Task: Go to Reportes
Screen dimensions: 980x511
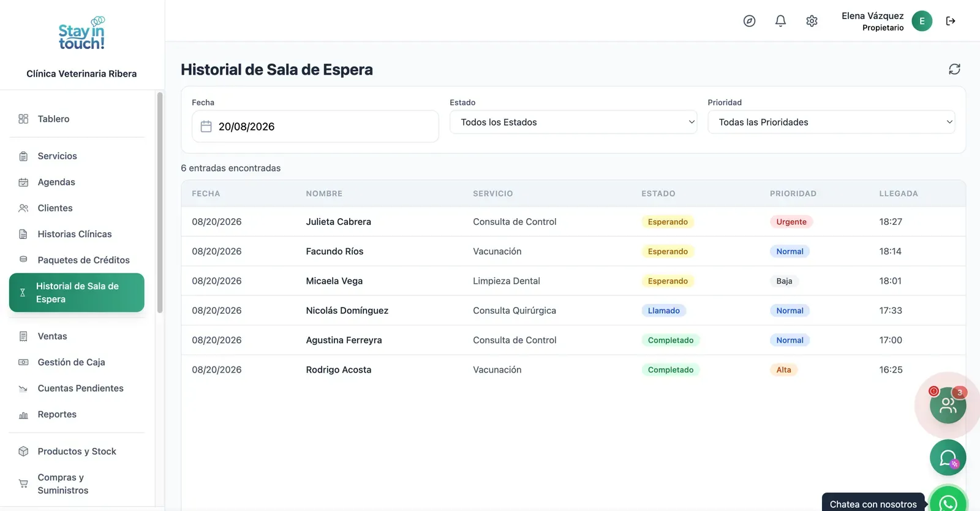Action: coord(77,414)
